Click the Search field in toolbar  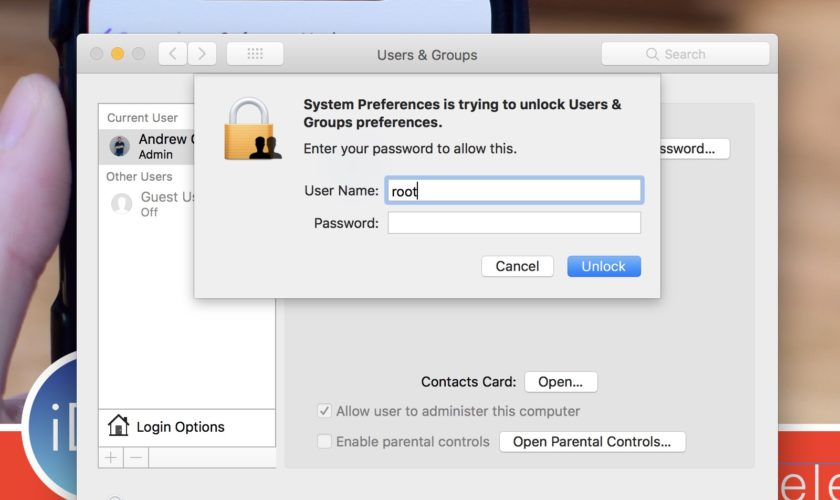tap(688, 54)
